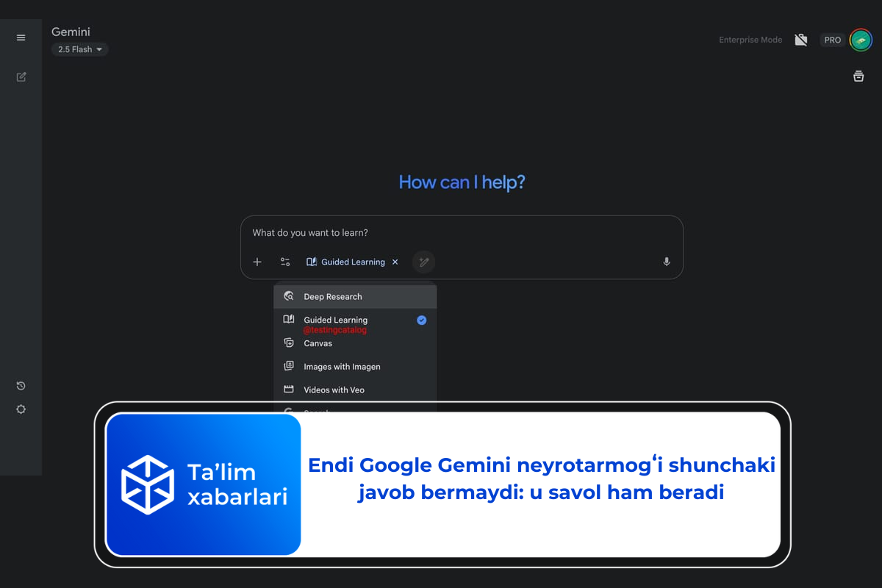Click the archive icon below the profile avatar
The image size is (882, 588).
[x=858, y=76]
